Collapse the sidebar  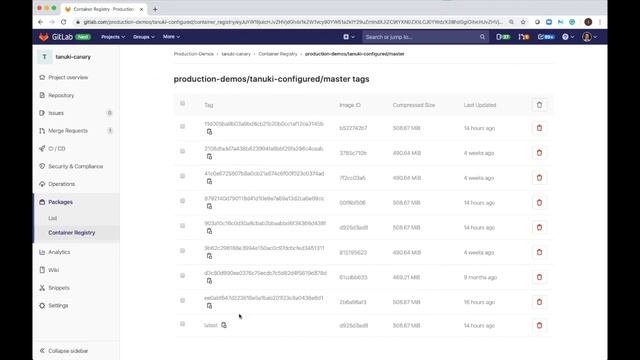point(64,351)
